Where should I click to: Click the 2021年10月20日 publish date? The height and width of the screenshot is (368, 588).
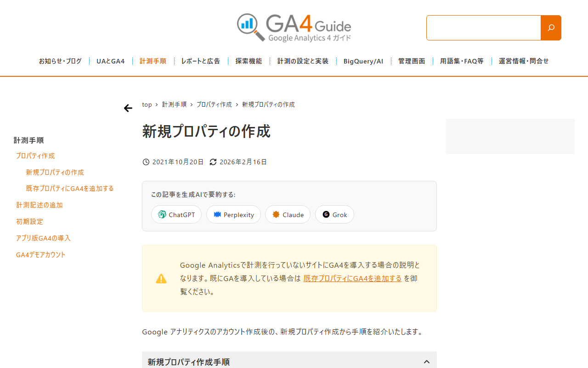[x=178, y=162]
